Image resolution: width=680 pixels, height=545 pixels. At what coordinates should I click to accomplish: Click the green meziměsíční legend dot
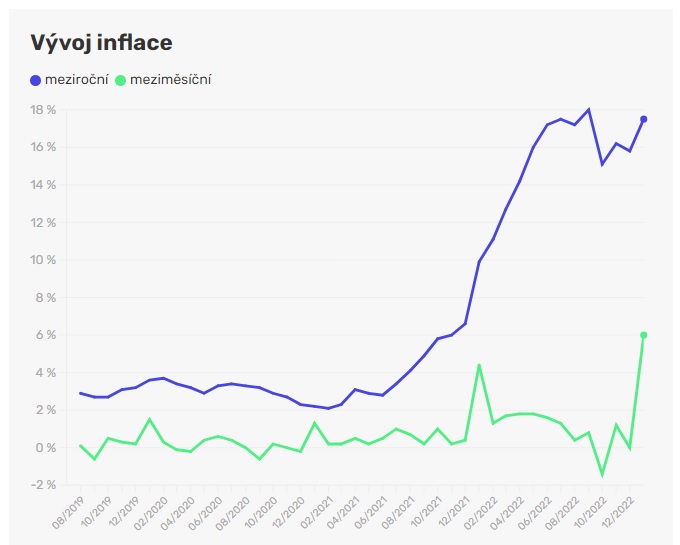click(121, 79)
